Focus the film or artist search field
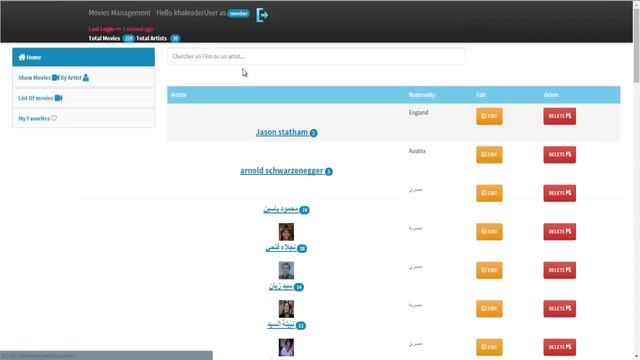 pyautogui.click(x=316, y=56)
